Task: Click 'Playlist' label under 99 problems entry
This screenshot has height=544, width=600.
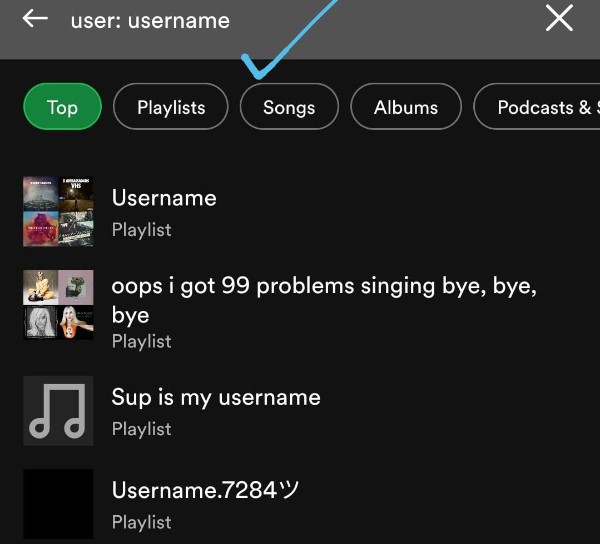Action: (x=142, y=341)
